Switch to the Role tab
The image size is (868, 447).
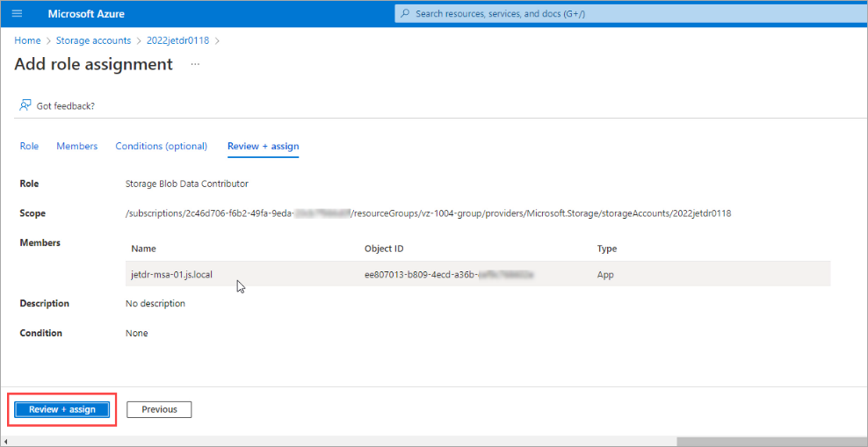pyautogui.click(x=29, y=146)
